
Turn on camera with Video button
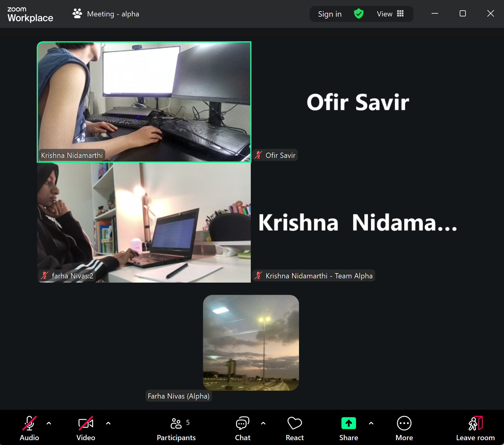coord(86,423)
